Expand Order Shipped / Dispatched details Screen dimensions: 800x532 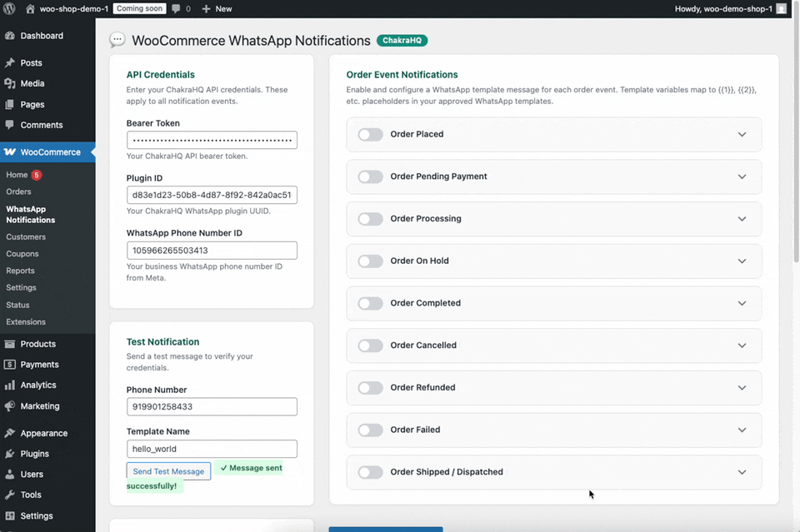click(x=742, y=471)
